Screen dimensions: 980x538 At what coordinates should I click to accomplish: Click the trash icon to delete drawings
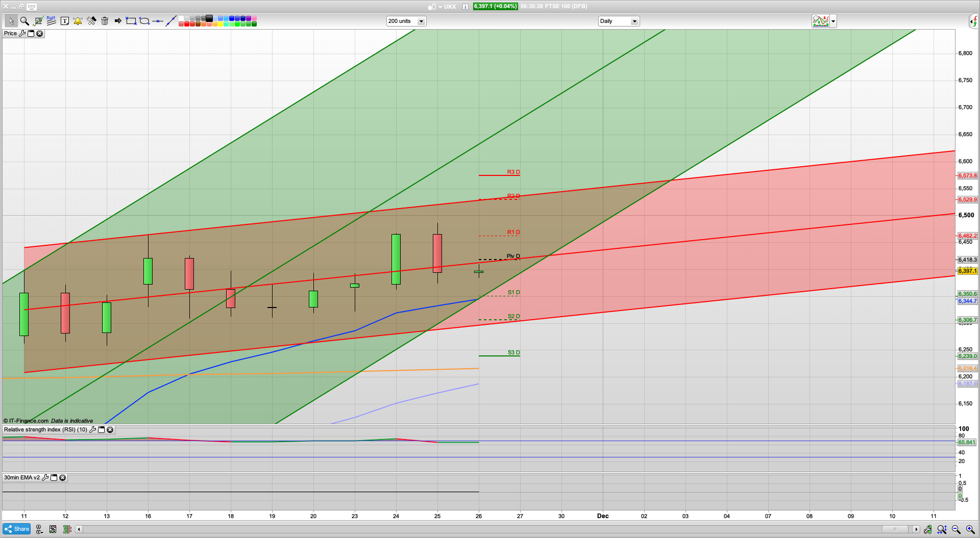point(105,21)
